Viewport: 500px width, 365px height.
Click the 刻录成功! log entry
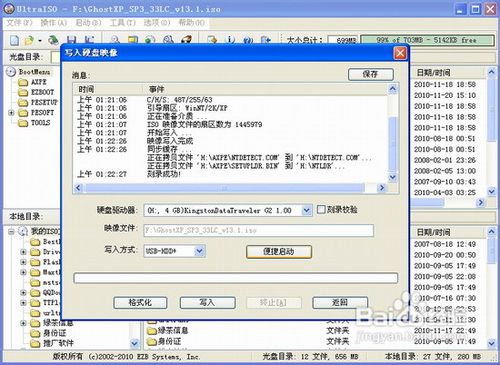tap(164, 174)
